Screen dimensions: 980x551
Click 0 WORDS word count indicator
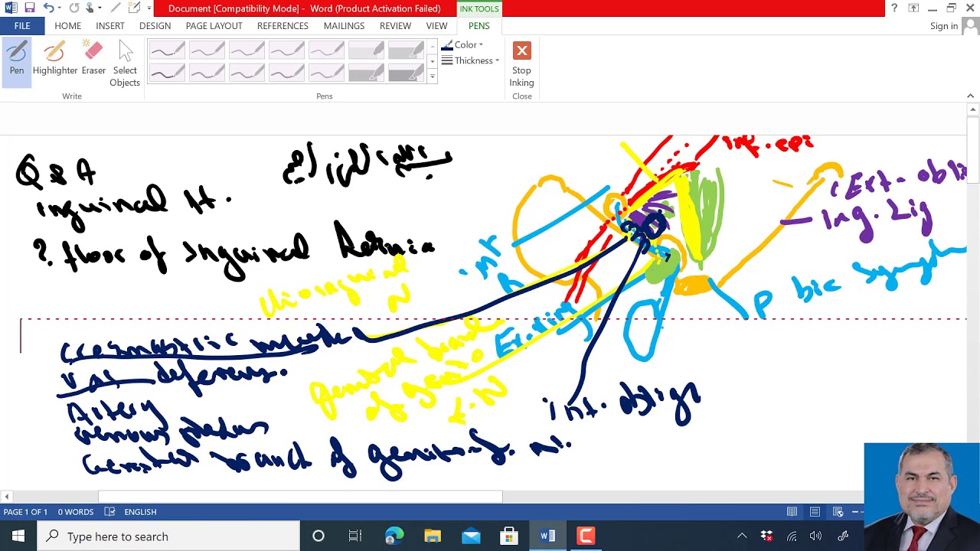click(x=76, y=512)
